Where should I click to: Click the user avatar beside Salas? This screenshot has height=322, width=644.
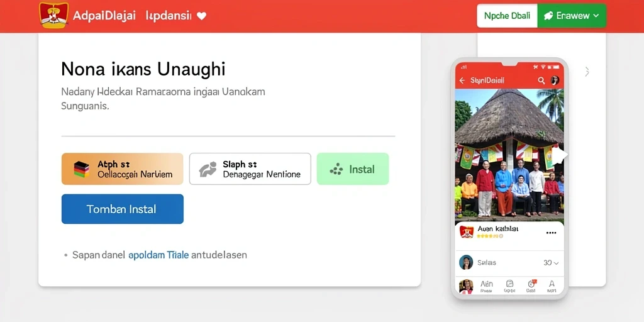click(x=466, y=262)
